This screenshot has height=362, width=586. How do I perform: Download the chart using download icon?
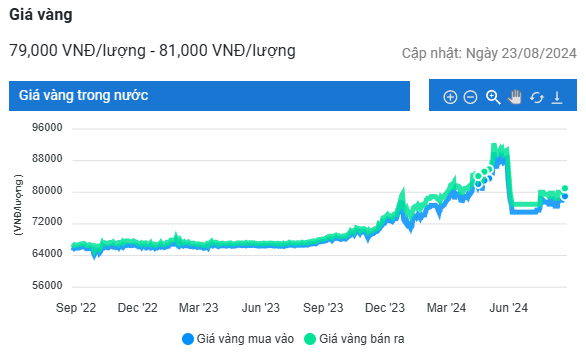click(x=557, y=97)
